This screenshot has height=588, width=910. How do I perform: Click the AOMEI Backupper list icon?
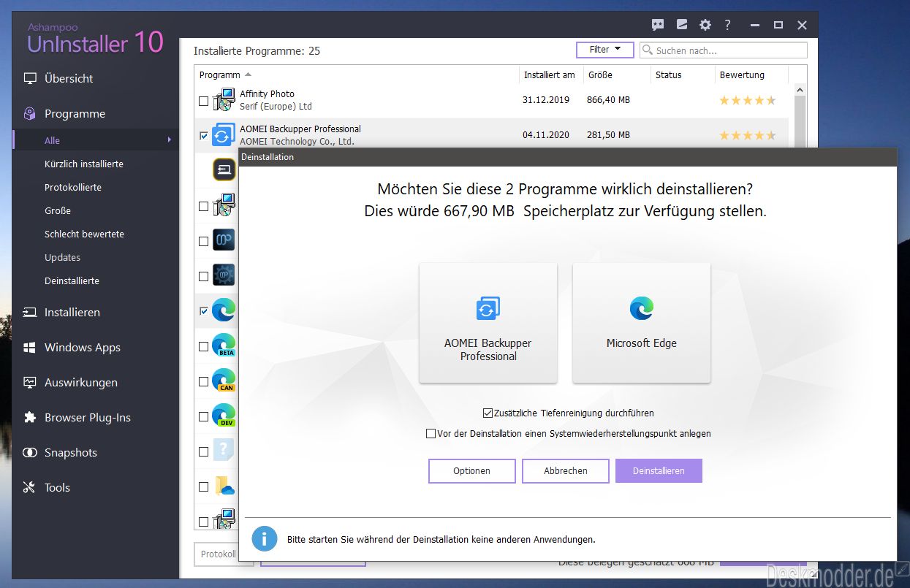(x=223, y=135)
